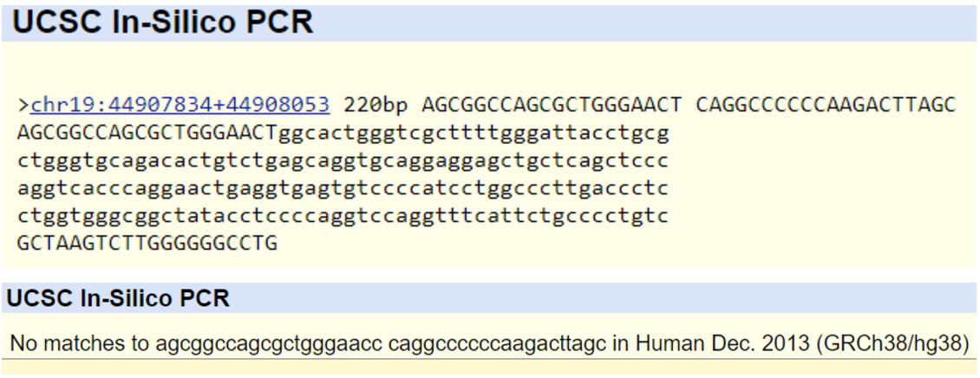This screenshot has width=980, height=378.
Task: Click the smaller UCSC In-Silico PCR heading
Action: coord(118,299)
